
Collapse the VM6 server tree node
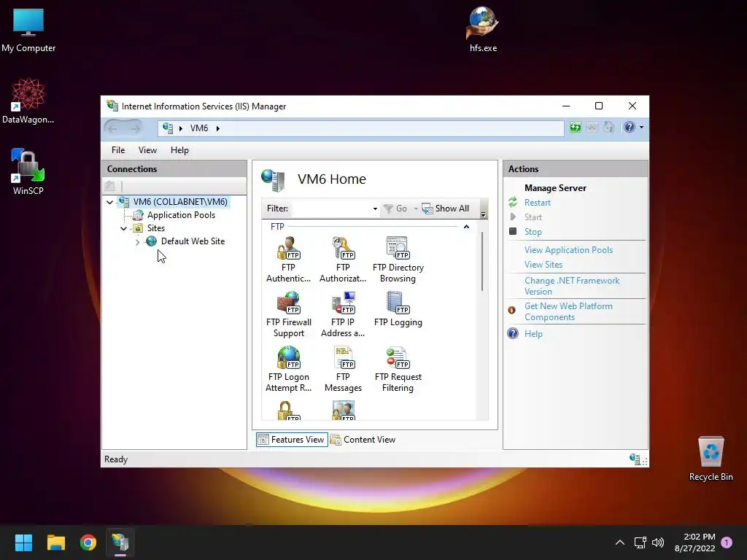[110, 203]
